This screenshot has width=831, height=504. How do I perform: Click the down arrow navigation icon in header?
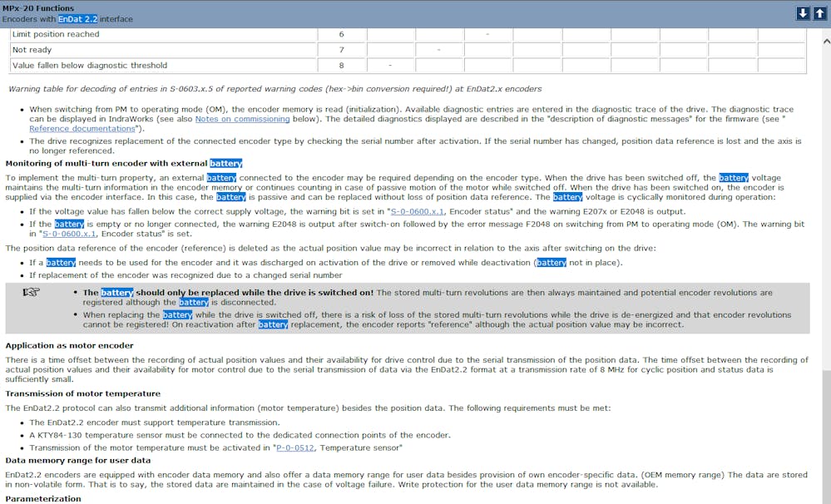803,13
